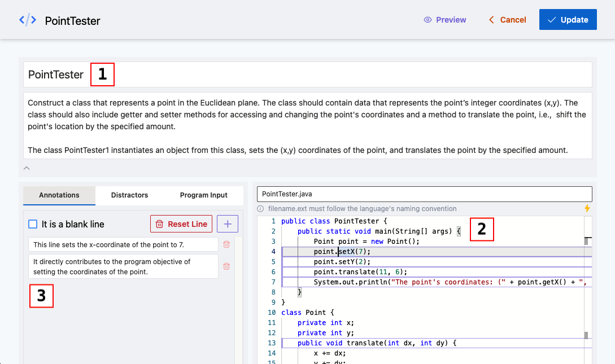Click the line 'point.setY(2);'

[342, 262]
